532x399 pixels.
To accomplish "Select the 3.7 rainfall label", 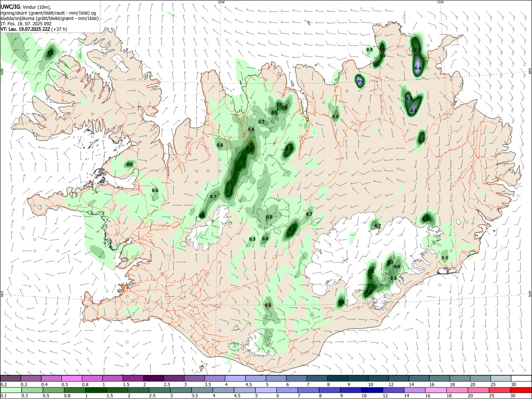I will tap(409, 99).
